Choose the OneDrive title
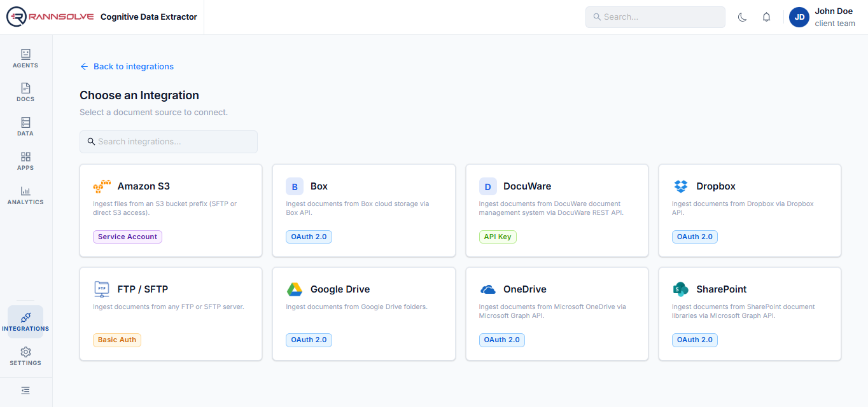868x407 pixels. (x=525, y=289)
